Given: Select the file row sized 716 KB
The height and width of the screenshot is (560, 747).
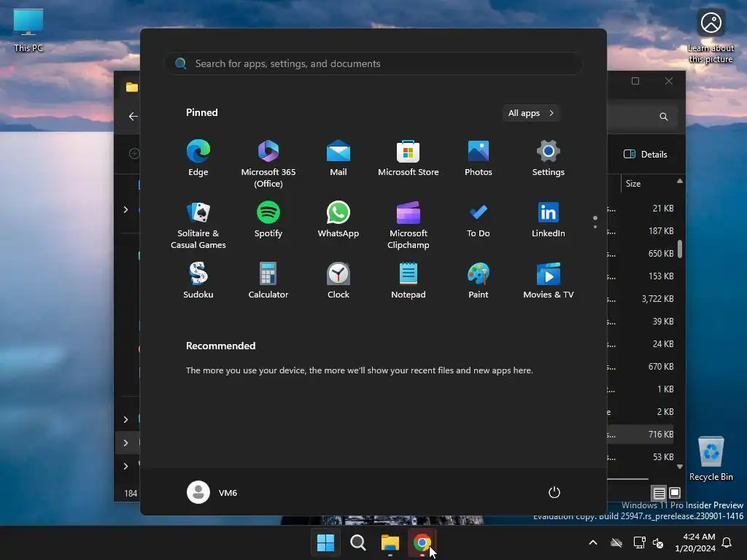Looking at the screenshot, I should [x=641, y=435].
